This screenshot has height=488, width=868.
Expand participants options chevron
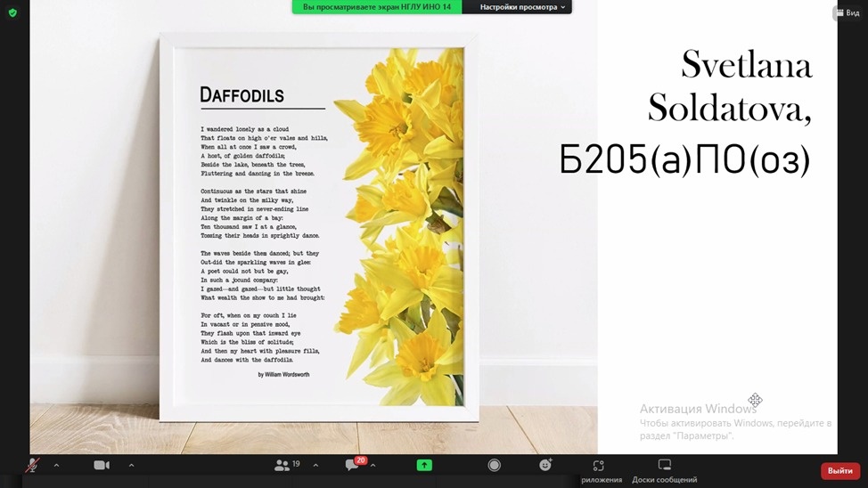pyautogui.click(x=315, y=466)
